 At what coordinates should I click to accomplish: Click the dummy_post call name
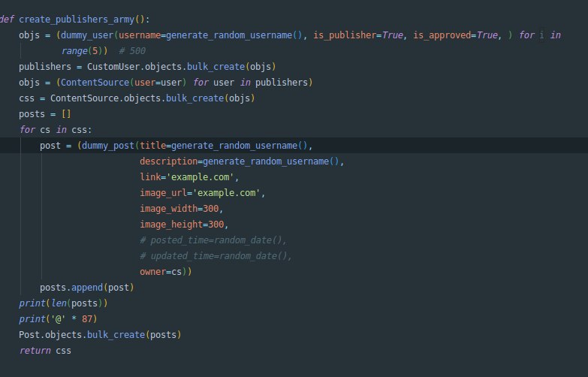[108, 146]
